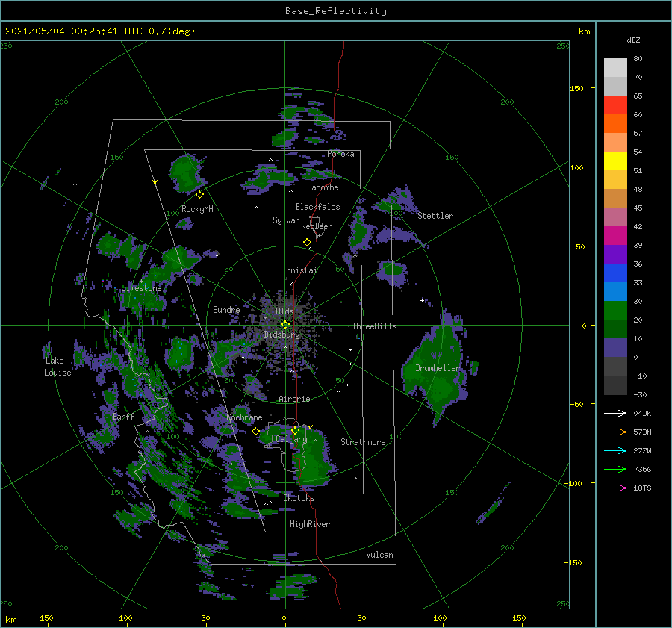Click the Sundre city label
The height and width of the screenshot is (628, 672).
coord(226,310)
